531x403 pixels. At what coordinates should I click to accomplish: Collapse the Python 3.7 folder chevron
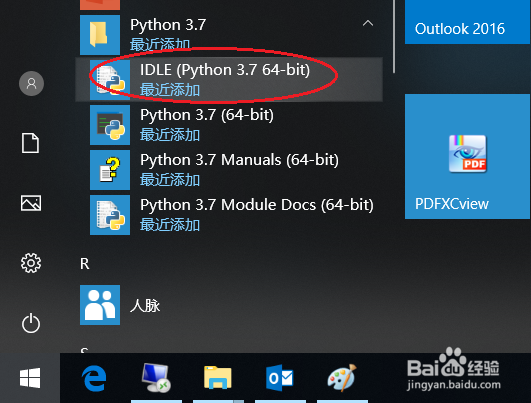(368, 23)
